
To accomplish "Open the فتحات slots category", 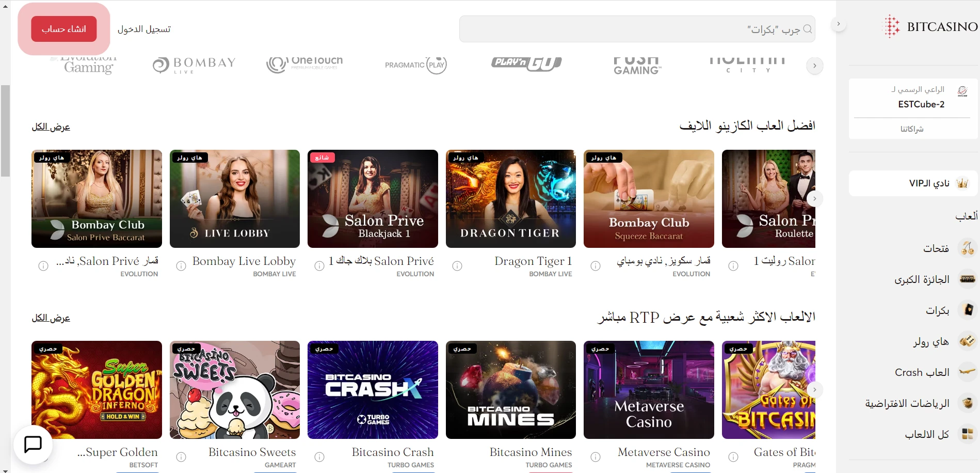I will pyautogui.click(x=936, y=248).
